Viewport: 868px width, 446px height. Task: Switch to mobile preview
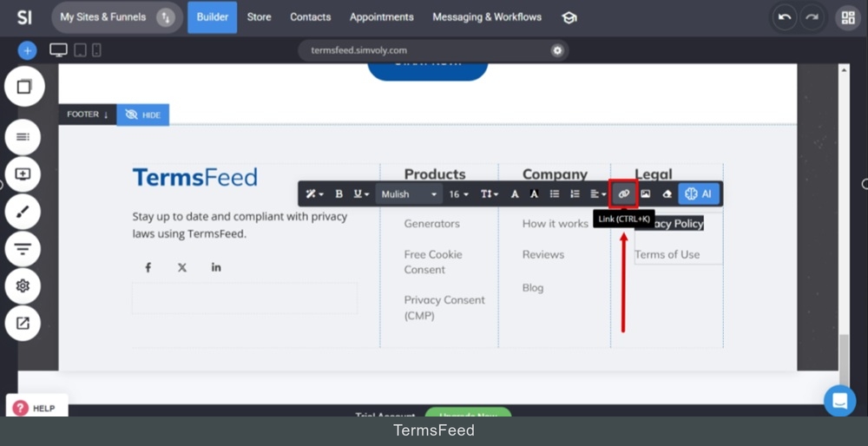96,50
